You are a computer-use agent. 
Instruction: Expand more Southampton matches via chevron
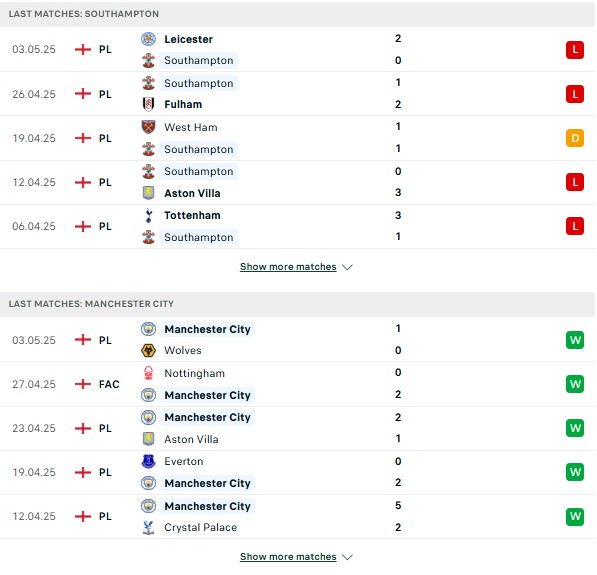pyautogui.click(x=347, y=267)
